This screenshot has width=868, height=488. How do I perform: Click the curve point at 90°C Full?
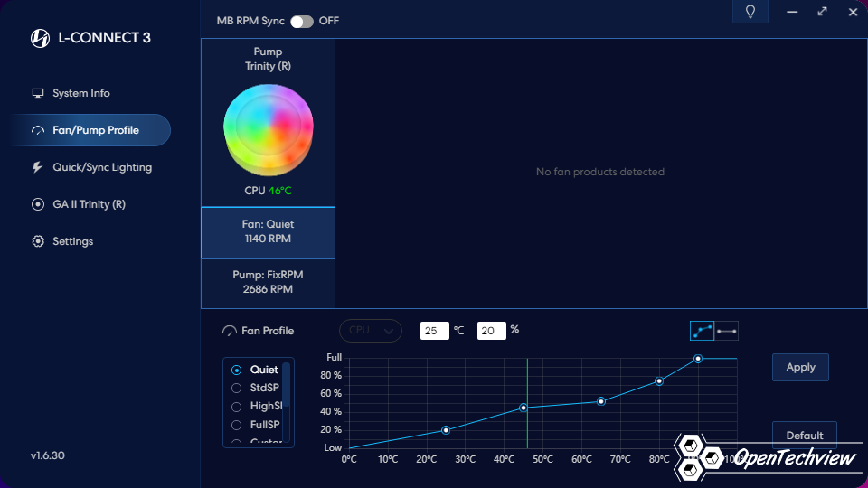[x=698, y=359]
